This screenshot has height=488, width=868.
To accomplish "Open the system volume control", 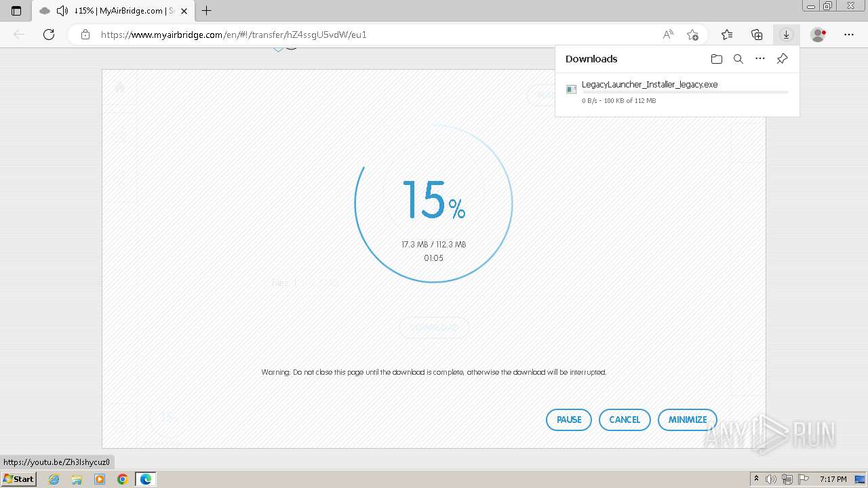I will click(771, 479).
